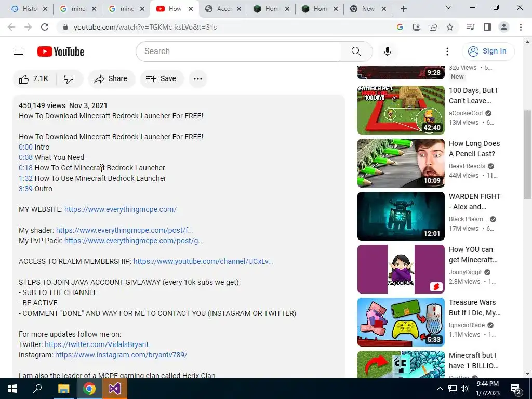Viewport: 532px width, 399px height.
Task: Switch to the Accessibility tab
Action: [x=223, y=9]
